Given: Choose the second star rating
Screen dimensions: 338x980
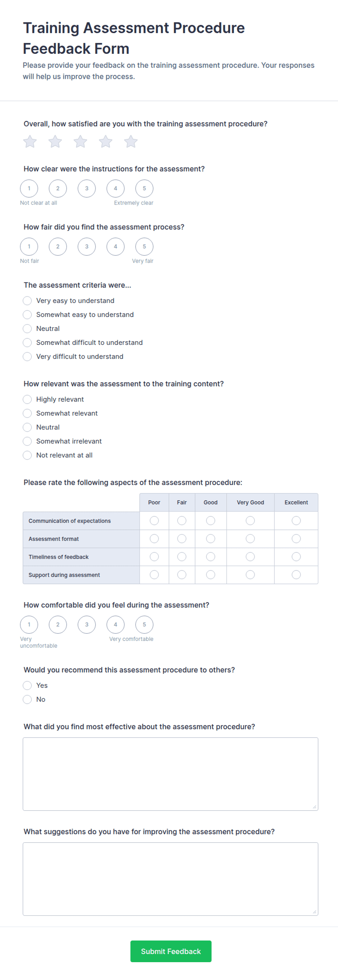Looking at the screenshot, I should pos(55,141).
